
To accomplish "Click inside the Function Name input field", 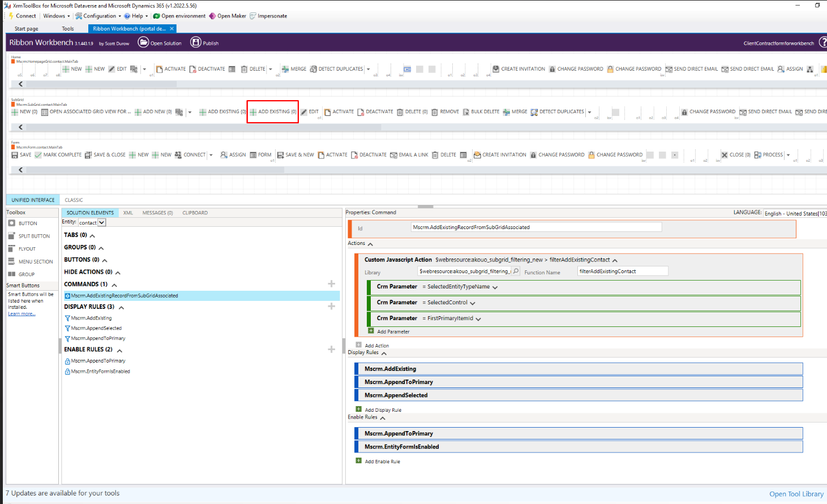I will tap(623, 271).
